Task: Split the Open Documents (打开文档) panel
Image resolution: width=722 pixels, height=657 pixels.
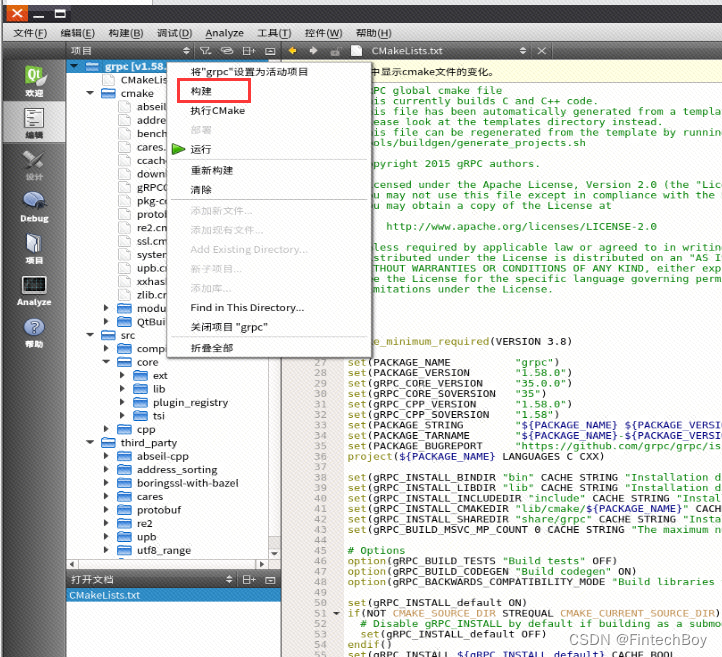Action: coord(249,580)
